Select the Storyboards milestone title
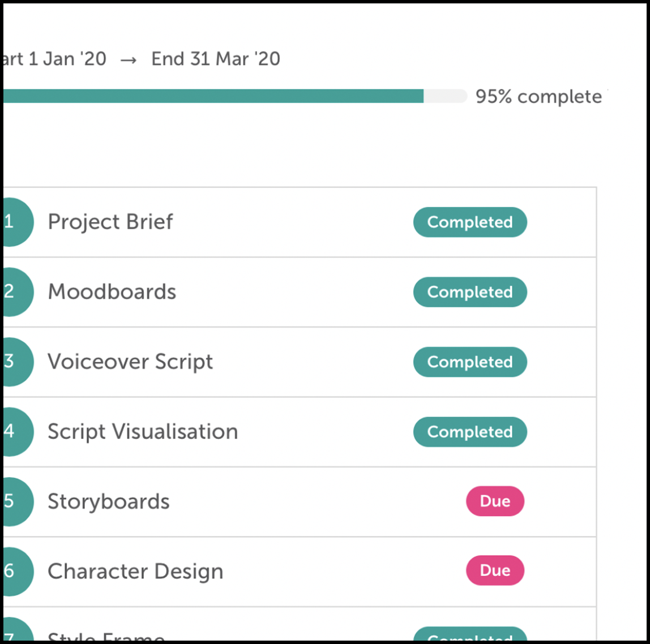This screenshot has height=644, width=650. click(109, 502)
